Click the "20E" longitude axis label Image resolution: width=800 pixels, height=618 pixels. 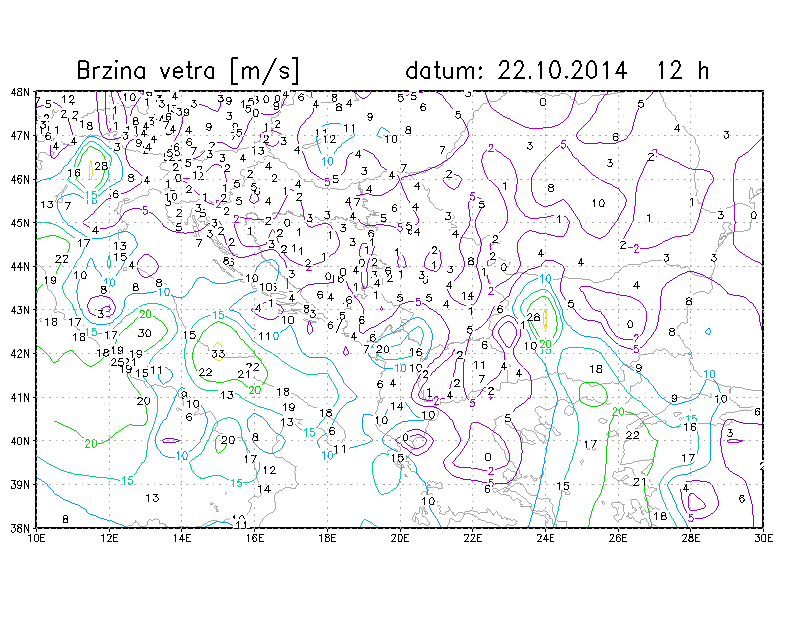coord(400,538)
